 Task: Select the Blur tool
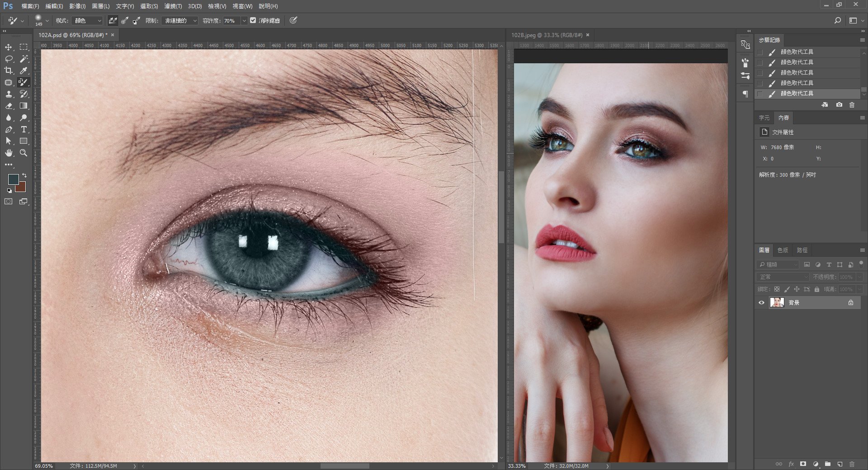coord(9,117)
